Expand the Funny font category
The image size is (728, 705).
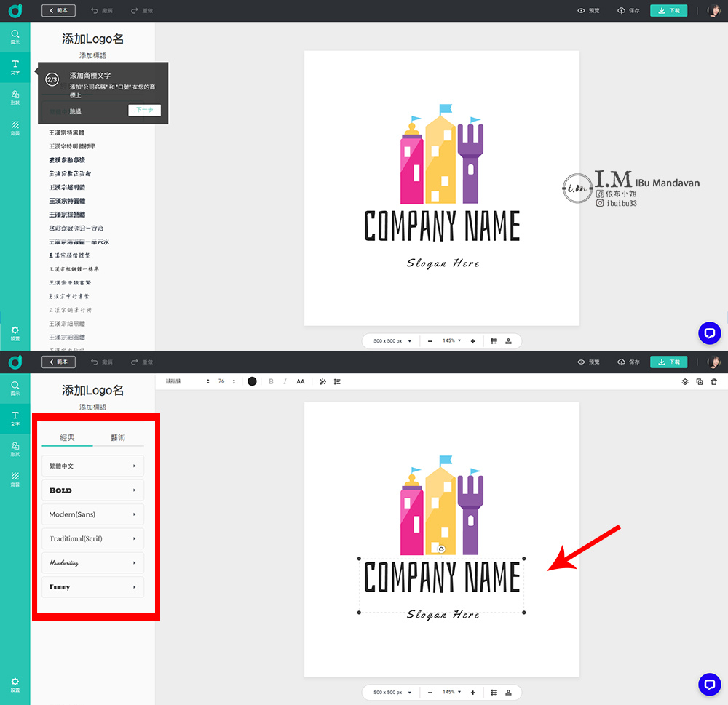pyautogui.click(x=93, y=586)
